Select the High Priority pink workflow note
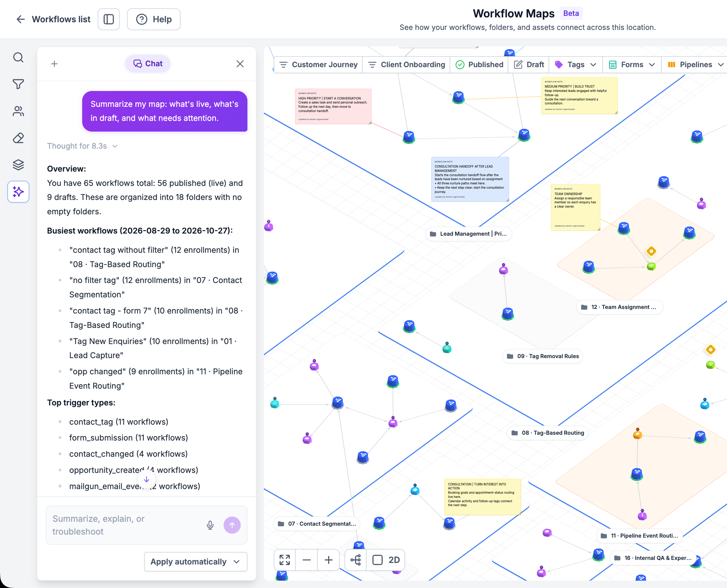The image size is (727, 588). click(x=333, y=106)
